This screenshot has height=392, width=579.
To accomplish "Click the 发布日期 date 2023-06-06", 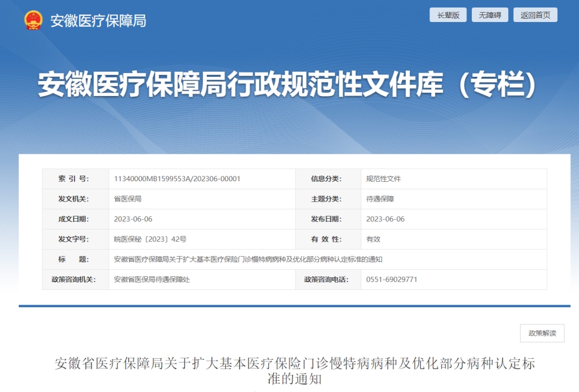I will [385, 219].
